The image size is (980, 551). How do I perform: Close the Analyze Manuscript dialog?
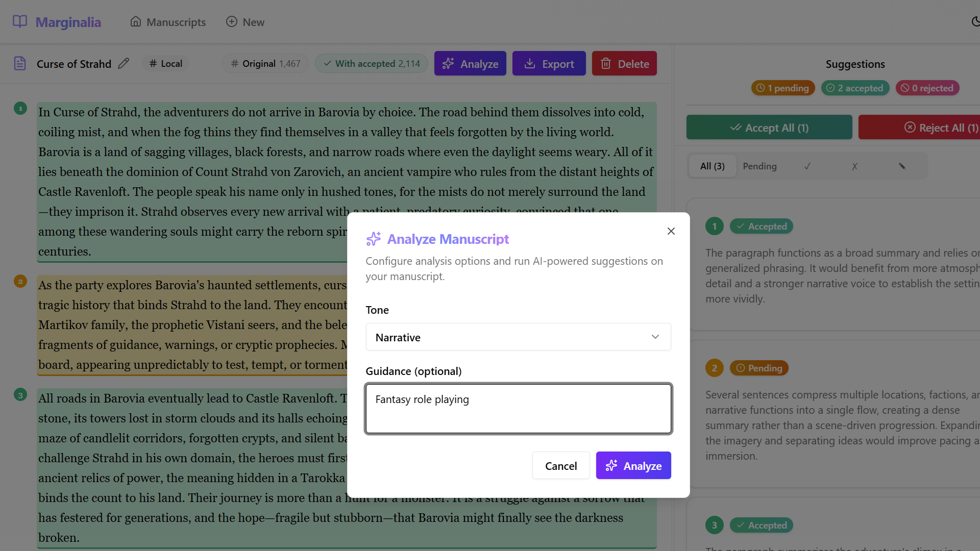coord(671,231)
